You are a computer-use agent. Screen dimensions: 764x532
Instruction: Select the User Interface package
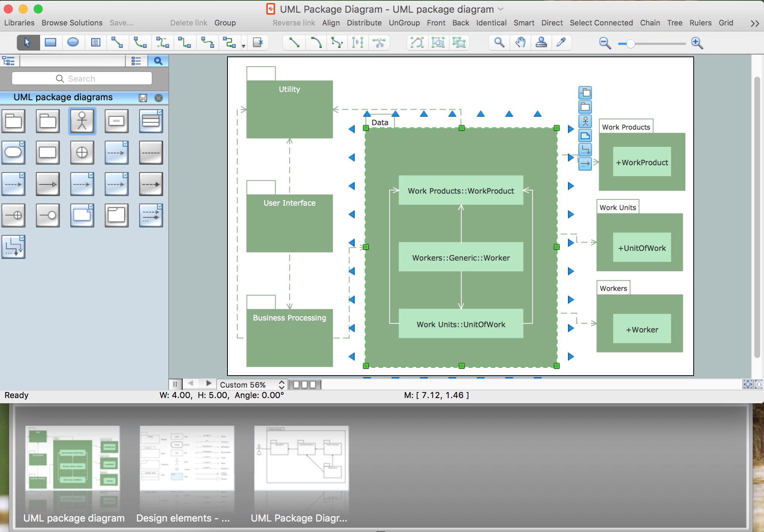(x=290, y=223)
